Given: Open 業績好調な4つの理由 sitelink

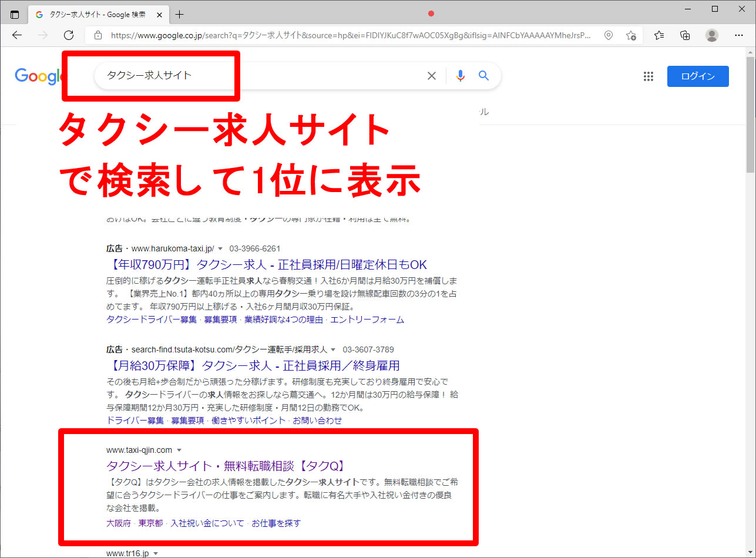Looking at the screenshot, I should point(284,320).
